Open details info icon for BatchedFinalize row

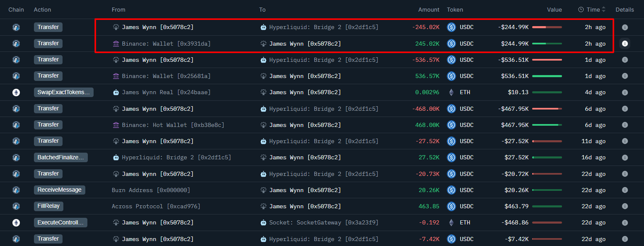click(625, 158)
